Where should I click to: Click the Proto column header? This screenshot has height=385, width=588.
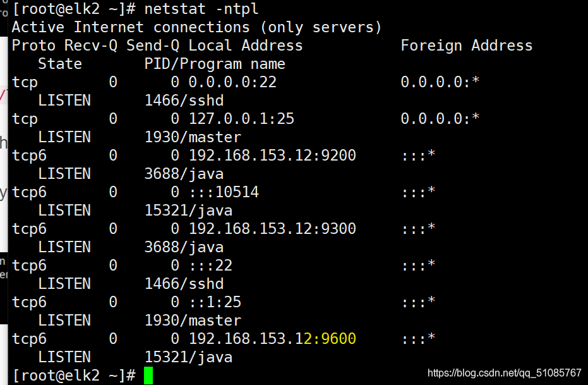[x=33, y=46]
